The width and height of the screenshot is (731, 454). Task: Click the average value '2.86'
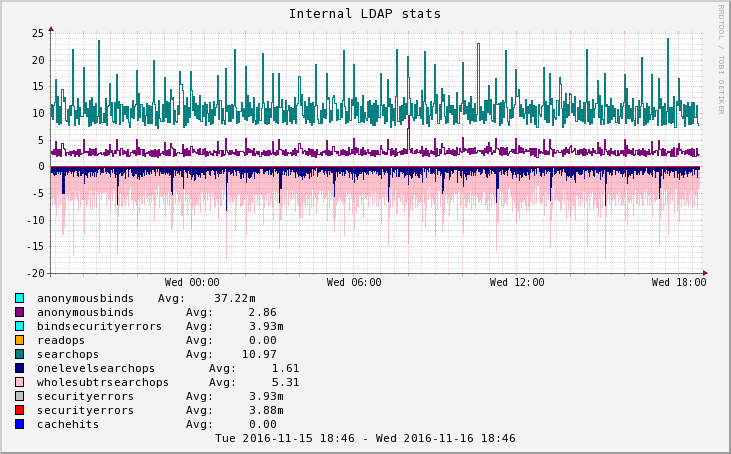(262, 312)
